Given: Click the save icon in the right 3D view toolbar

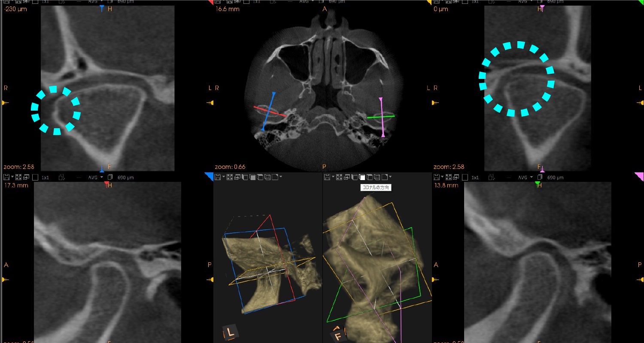Looking at the screenshot, I should pyautogui.click(x=327, y=177).
